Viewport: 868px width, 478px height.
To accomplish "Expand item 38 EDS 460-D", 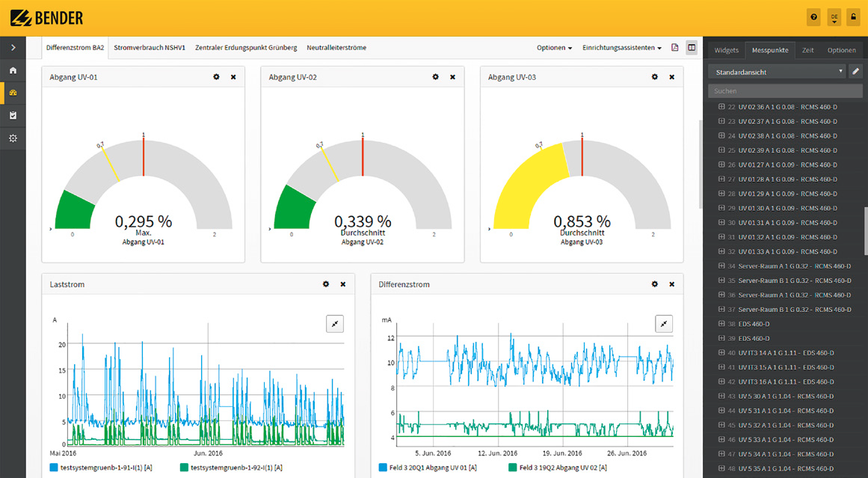I will pos(721,323).
